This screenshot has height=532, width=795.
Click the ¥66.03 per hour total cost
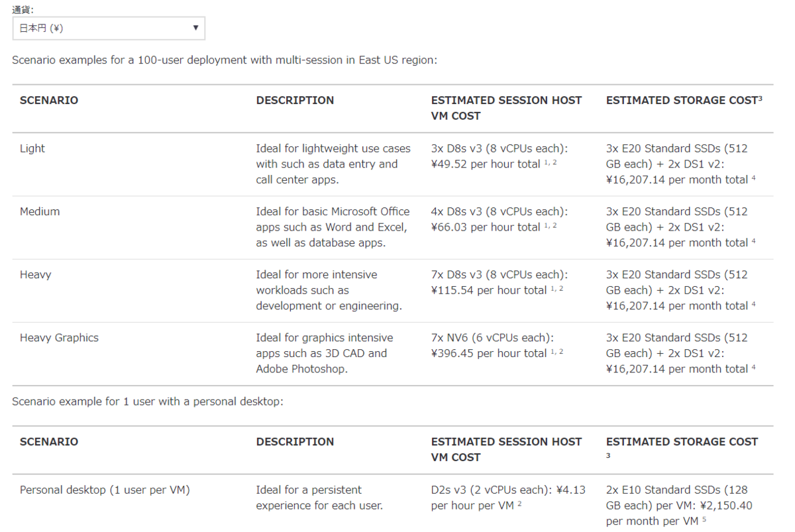(x=486, y=227)
